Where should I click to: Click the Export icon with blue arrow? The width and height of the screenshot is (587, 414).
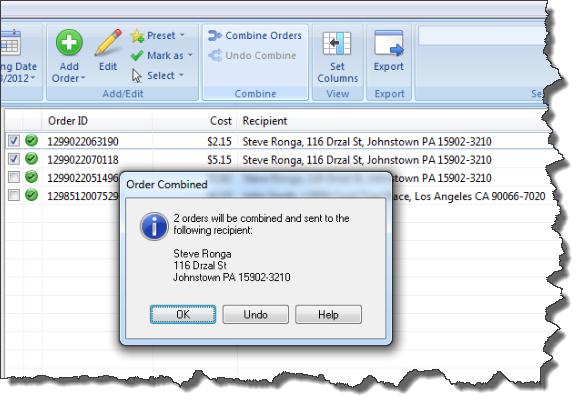389,43
